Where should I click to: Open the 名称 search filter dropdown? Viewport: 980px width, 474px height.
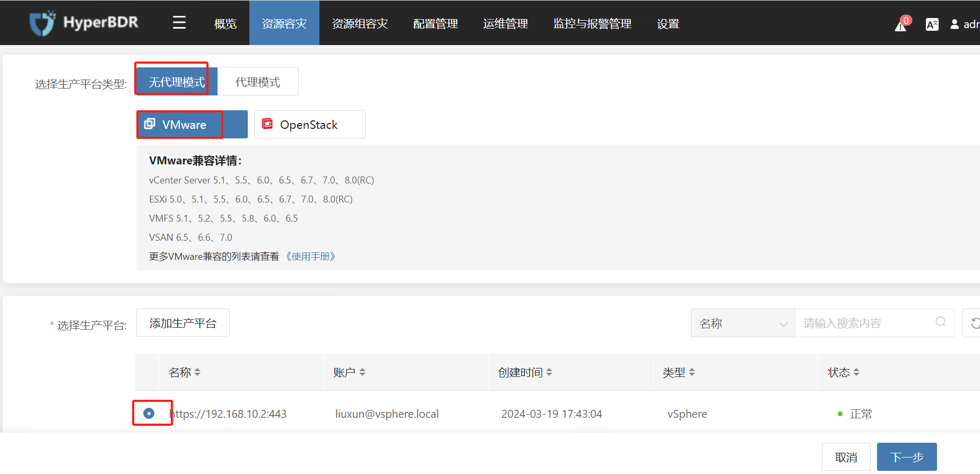(x=743, y=323)
